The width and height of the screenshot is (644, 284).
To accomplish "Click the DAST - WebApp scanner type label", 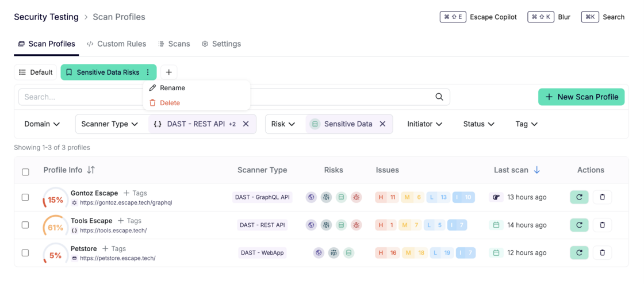I will (262, 253).
